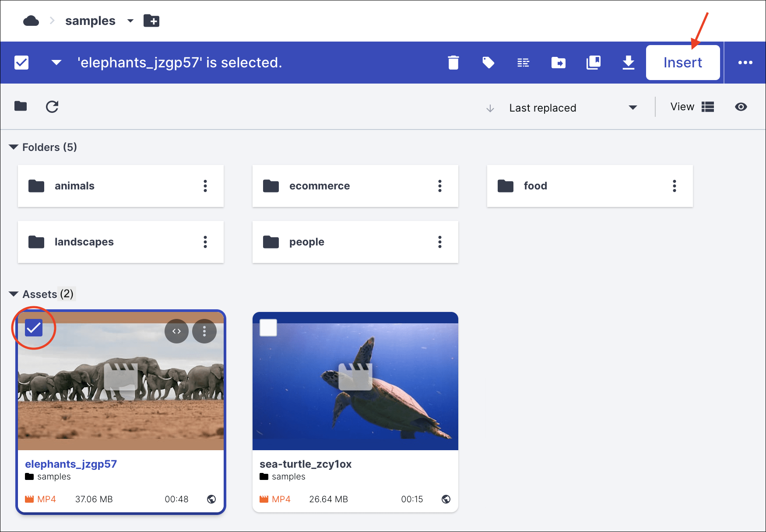Click the add new folder icon
Viewport: 766px width, 532px height.
(151, 21)
